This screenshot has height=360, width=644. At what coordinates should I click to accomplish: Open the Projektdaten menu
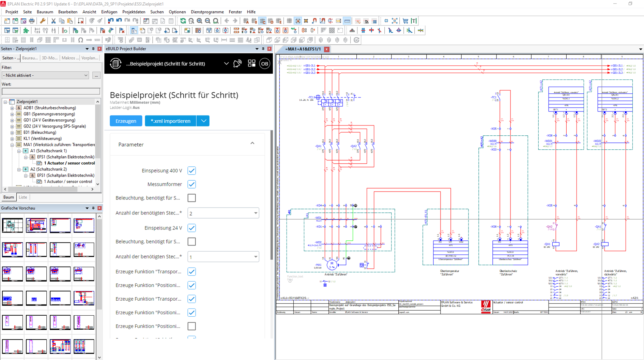click(134, 12)
